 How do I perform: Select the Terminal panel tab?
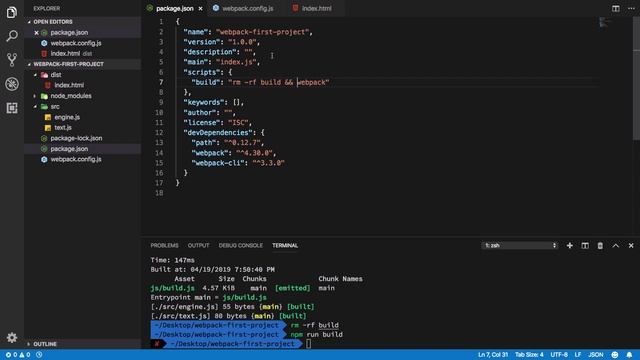[285, 245]
